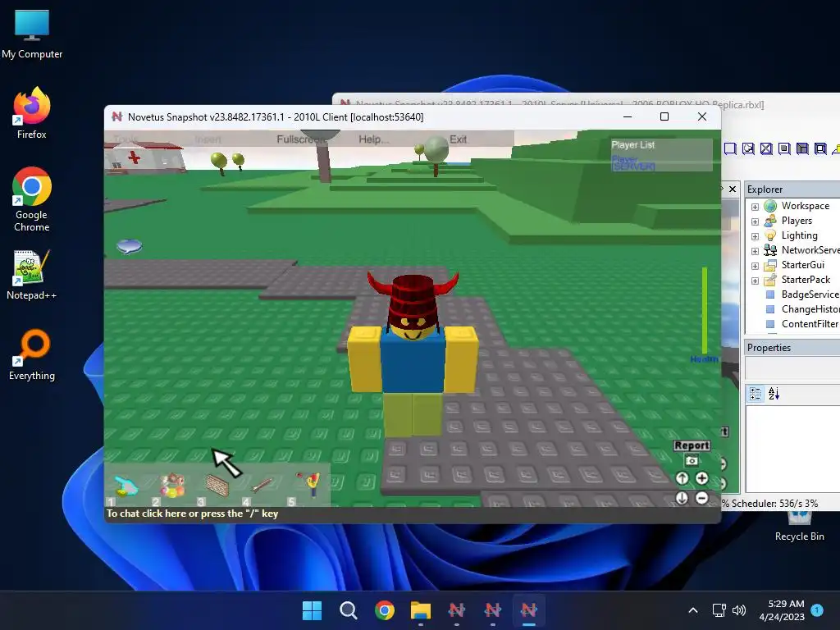Select hotbar tool in slot 2

[171, 486]
